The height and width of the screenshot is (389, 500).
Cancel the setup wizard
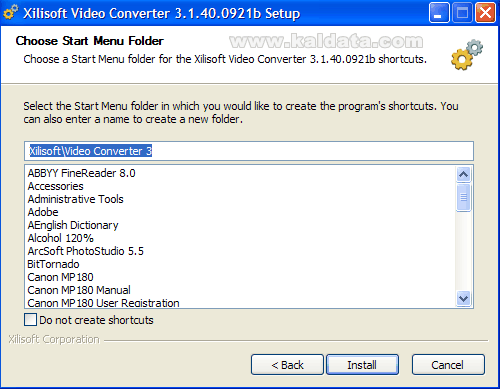(448, 365)
